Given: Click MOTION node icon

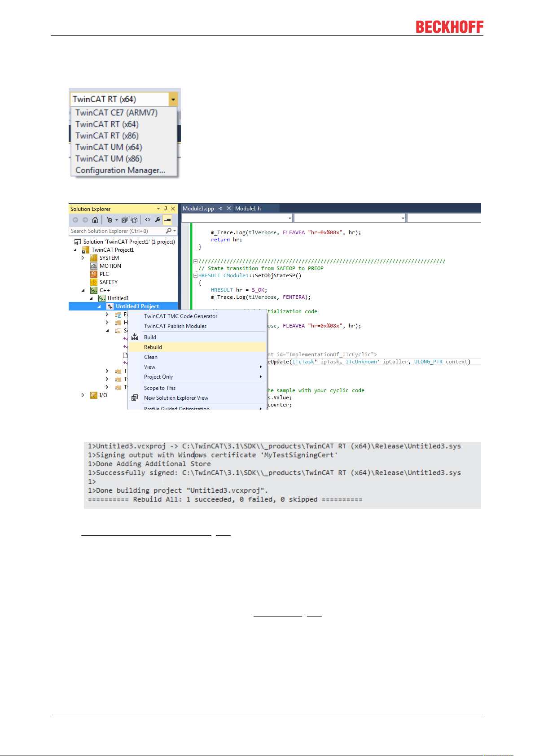Looking at the screenshot, I should [x=94, y=266].
